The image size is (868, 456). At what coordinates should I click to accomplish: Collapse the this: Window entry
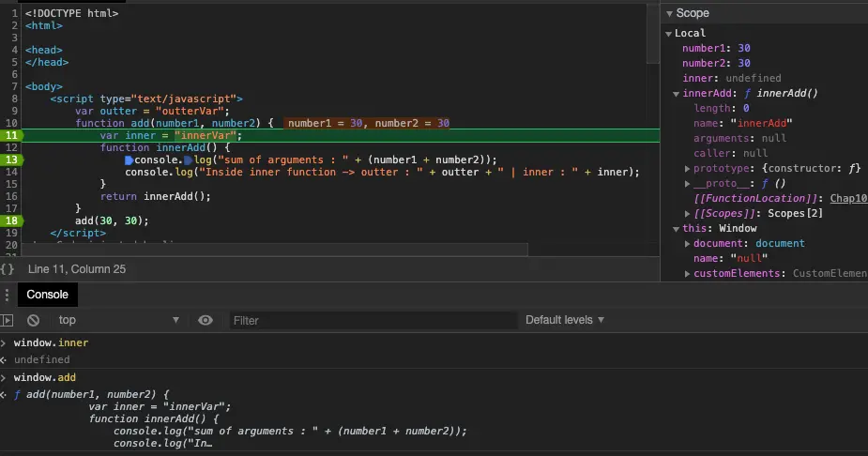tap(676, 229)
